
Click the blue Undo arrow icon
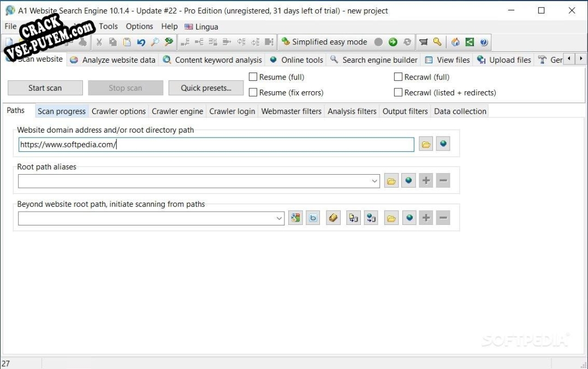pyautogui.click(x=141, y=42)
